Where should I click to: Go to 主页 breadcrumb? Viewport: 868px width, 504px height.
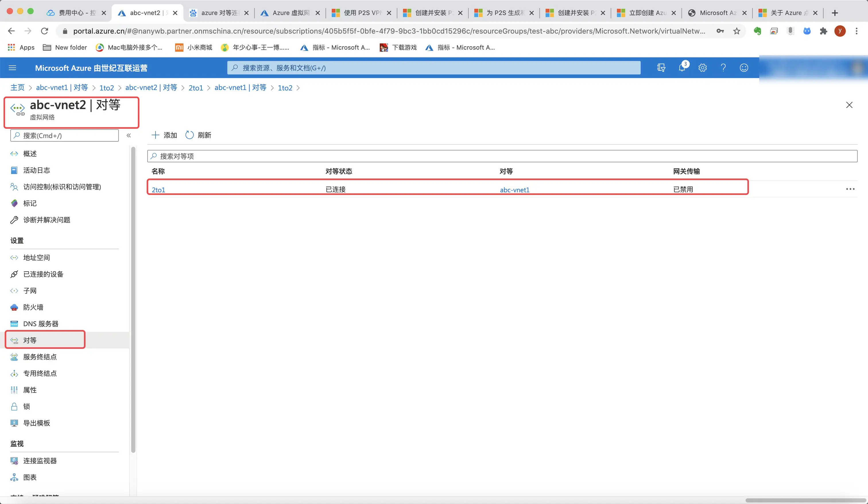(x=17, y=88)
